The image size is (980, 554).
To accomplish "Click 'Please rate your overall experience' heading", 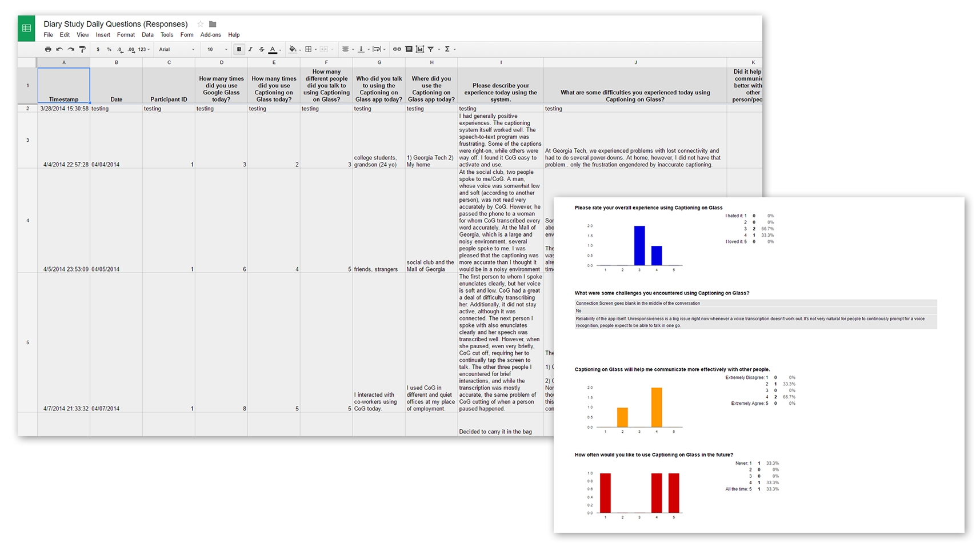I will click(648, 208).
